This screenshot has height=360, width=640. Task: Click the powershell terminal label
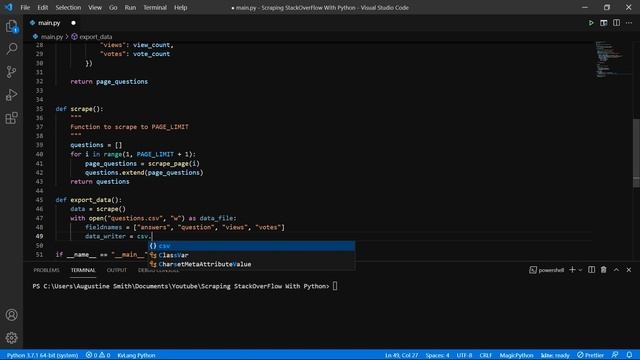tap(547, 270)
